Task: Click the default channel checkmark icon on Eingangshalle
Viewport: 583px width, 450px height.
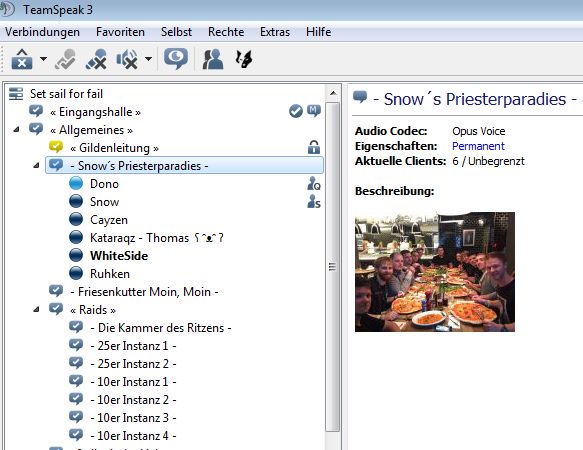Action: [x=296, y=111]
